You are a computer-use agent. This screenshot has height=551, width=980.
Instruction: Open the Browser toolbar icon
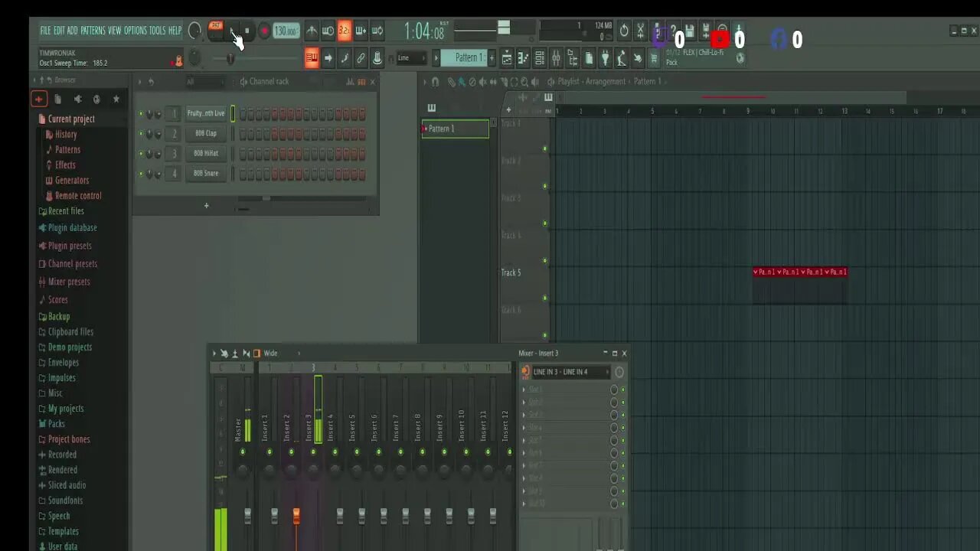[572, 58]
